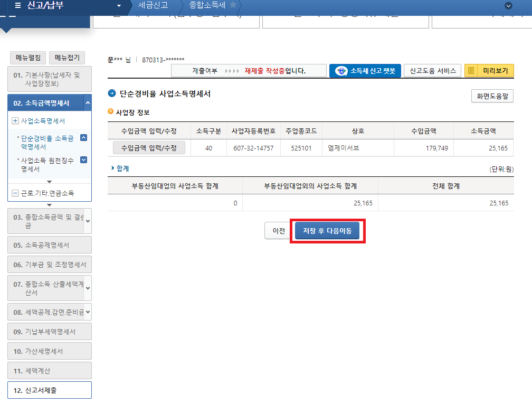This screenshot has width=532, height=404.
Task: Open 단순경비율 소득금액명세서 link
Action: point(47,143)
